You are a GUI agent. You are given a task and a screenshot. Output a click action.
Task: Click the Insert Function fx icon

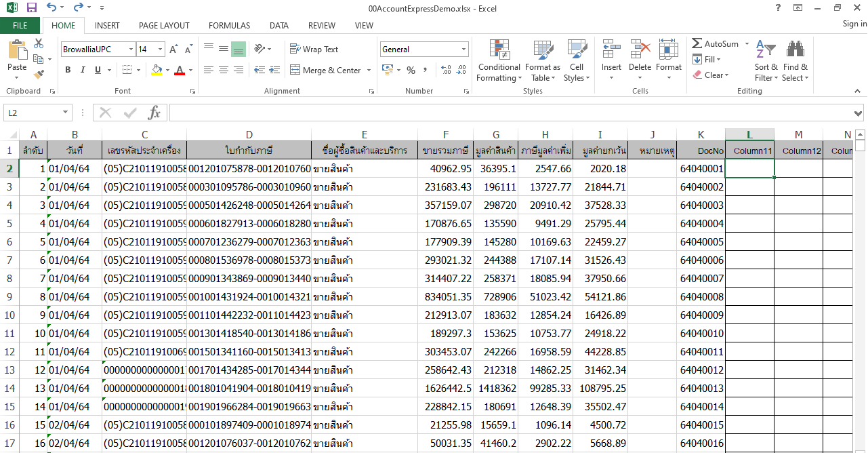pos(154,113)
